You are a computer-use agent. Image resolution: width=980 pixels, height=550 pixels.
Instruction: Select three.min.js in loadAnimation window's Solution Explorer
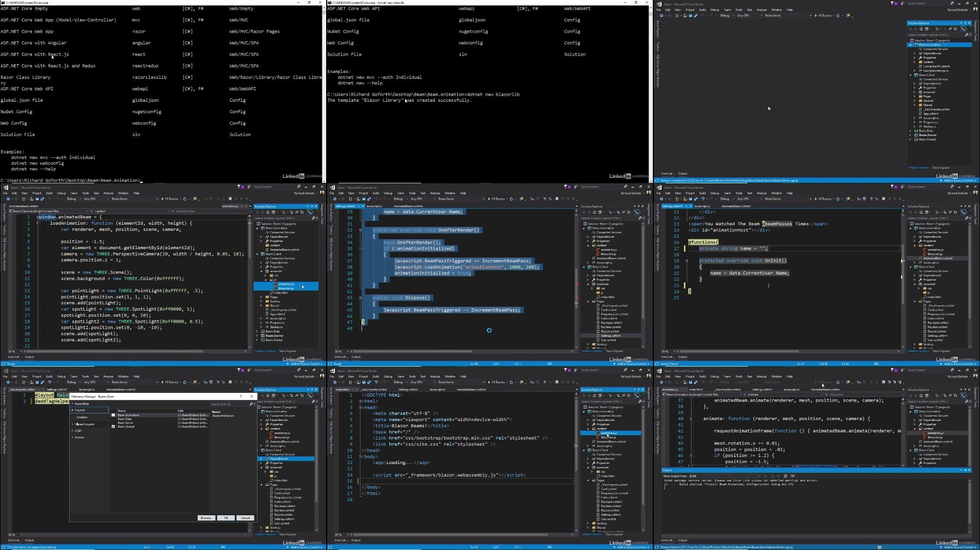(286, 288)
